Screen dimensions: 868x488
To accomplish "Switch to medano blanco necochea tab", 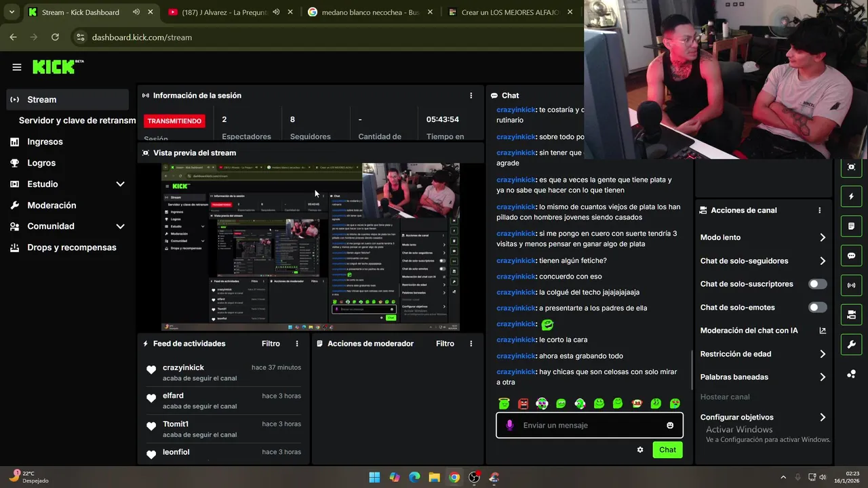I will 370,12.
